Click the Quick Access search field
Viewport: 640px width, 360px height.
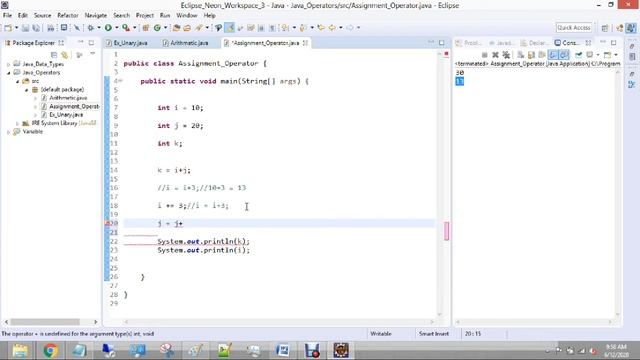[x=573, y=28]
